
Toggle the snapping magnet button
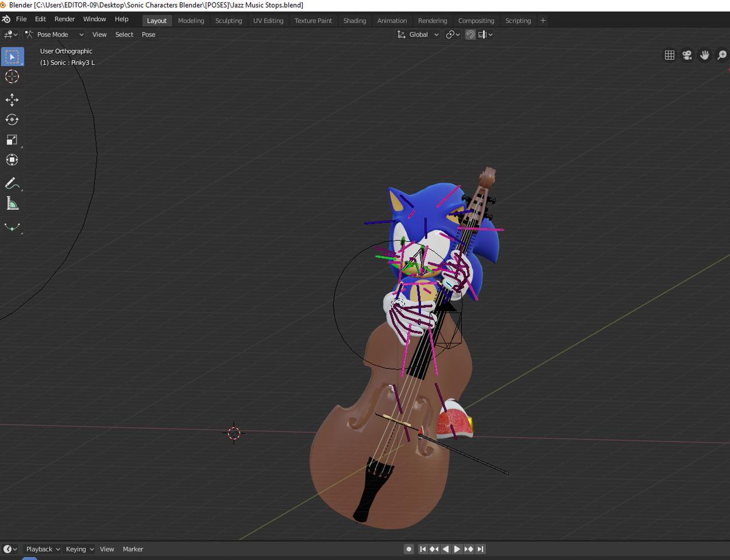[x=470, y=35]
